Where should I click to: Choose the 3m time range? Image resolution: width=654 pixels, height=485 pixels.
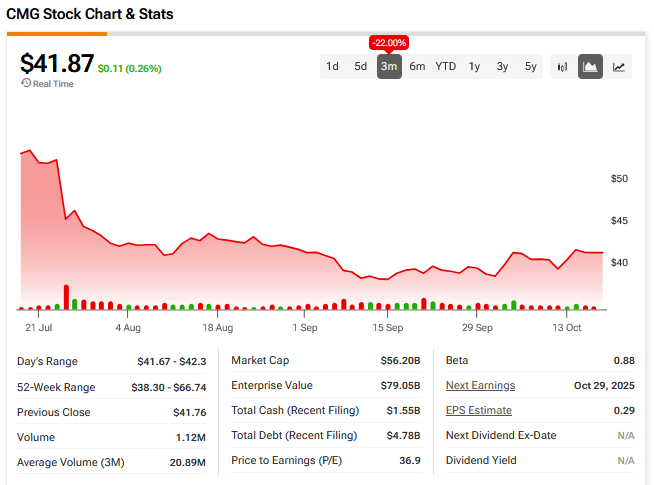[x=389, y=67]
